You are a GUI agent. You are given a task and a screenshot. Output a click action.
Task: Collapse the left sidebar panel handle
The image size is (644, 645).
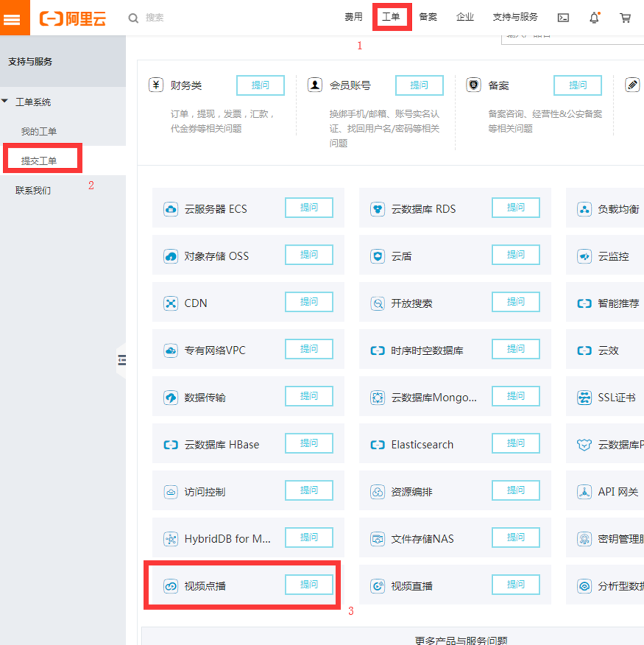pyautogui.click(x=122, y=360)
